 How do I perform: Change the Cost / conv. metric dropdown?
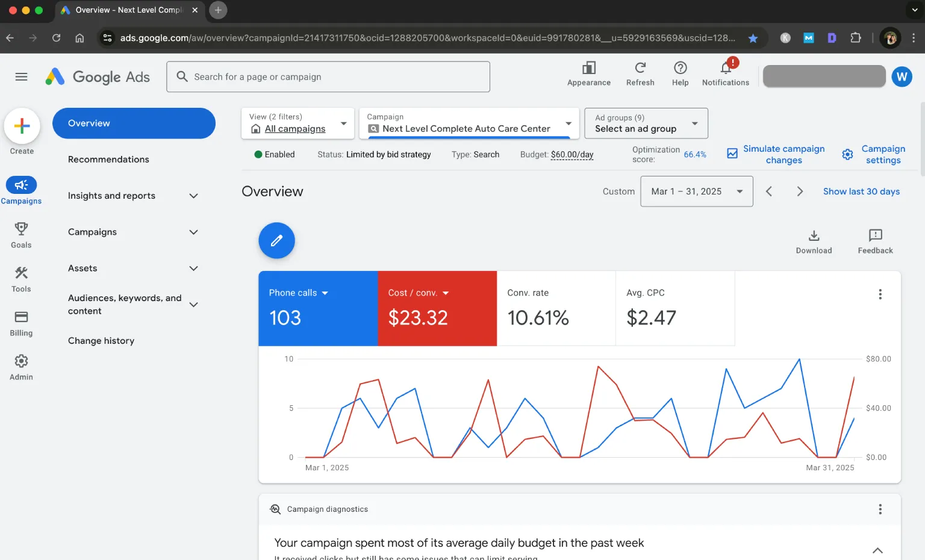[419, 293]
